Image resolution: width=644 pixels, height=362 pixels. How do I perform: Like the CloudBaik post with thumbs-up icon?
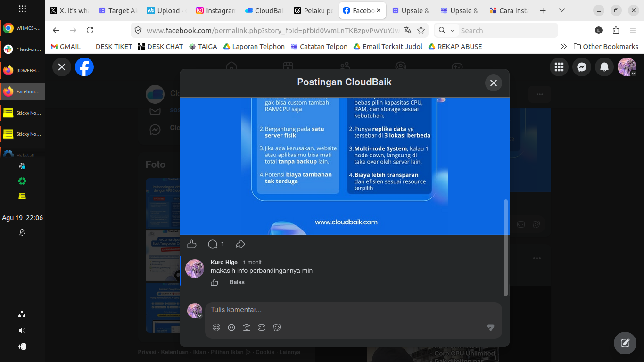(192, 244)
